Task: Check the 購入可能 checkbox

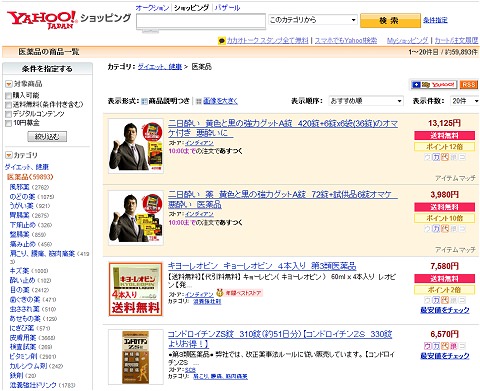Action: point(8,96)
